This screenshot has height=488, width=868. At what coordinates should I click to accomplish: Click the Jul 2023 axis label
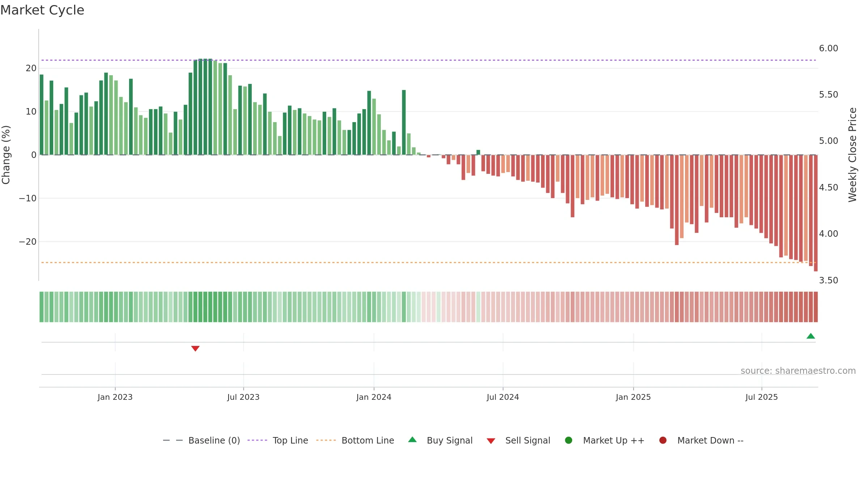point(243,397)
